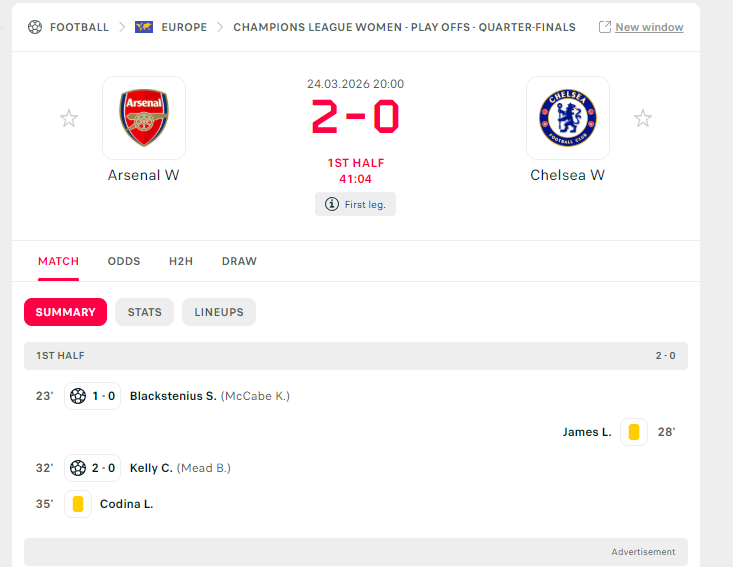The height and width of the screenshot is (567, 733).
Task: Open the H2H tab
Action: point(181,261)
